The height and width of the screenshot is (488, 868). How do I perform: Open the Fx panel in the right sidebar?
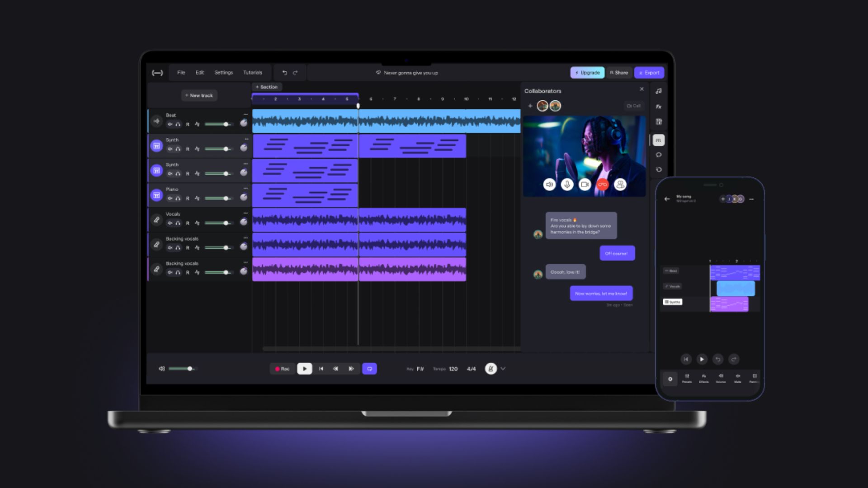[x=659, y=106]
